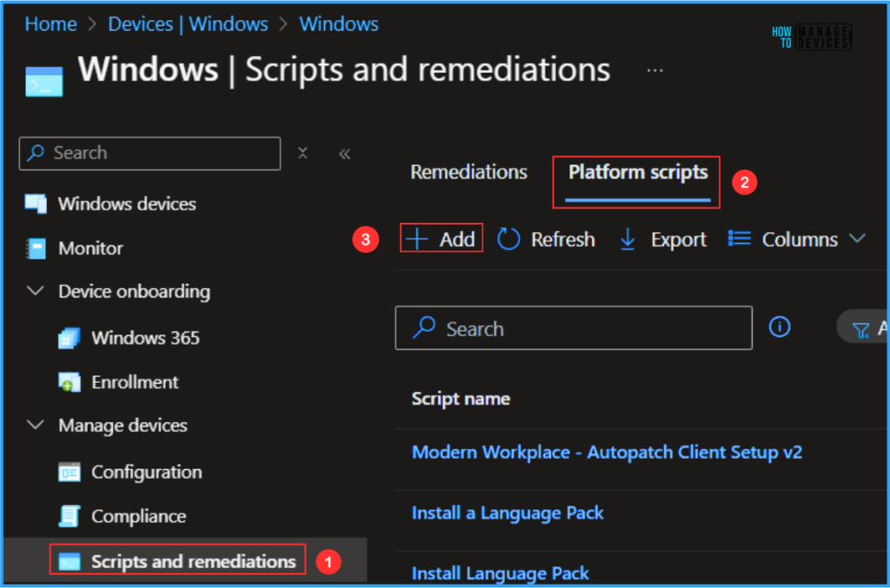Open the ellipsis more options menu

pos(655,69)
